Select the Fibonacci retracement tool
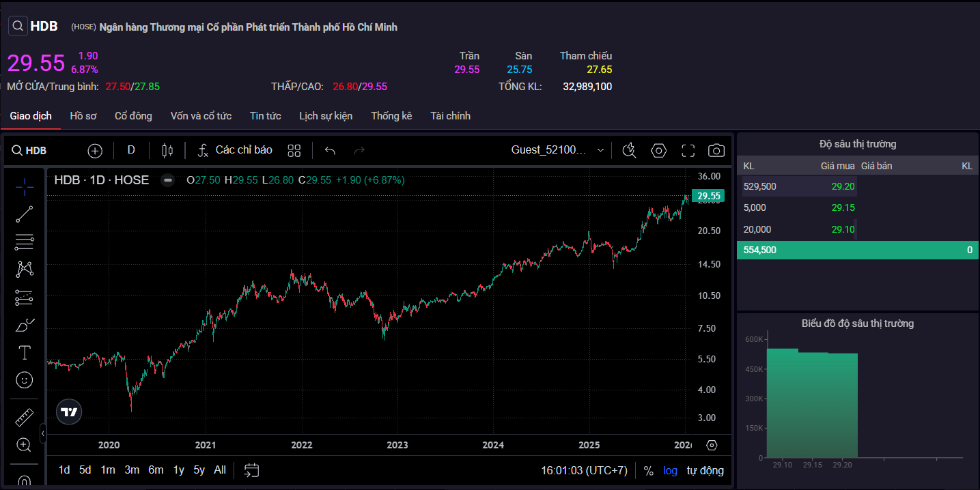Viewport: 980px width, 490px height. [x=25, y=242]
